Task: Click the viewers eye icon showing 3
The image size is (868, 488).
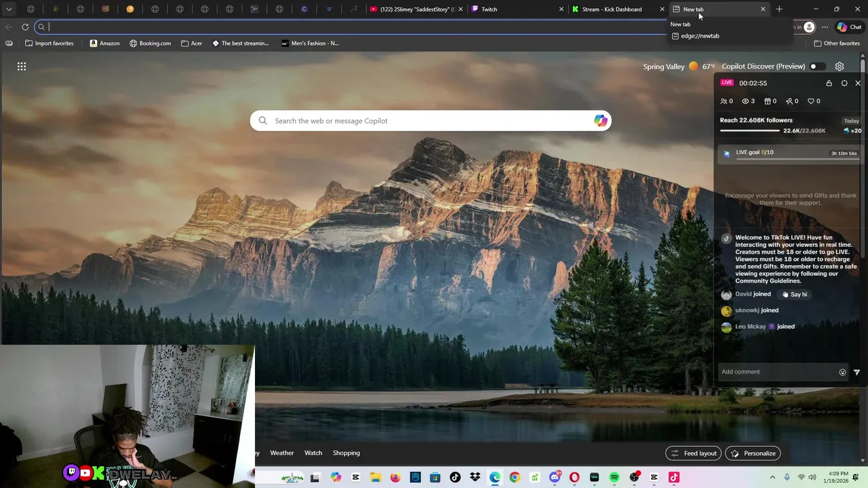Action: [745, 101]
